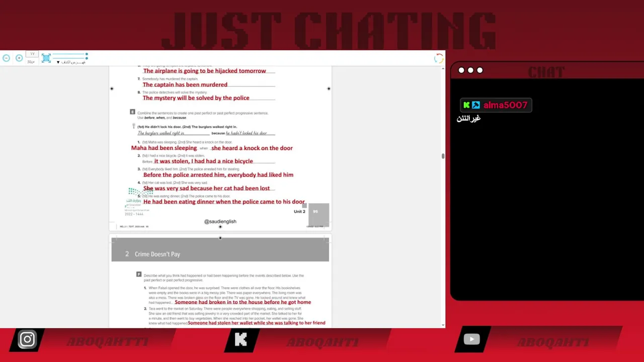
Task: Toggle the fullscreen expand icon
Action: click(46, 58)
